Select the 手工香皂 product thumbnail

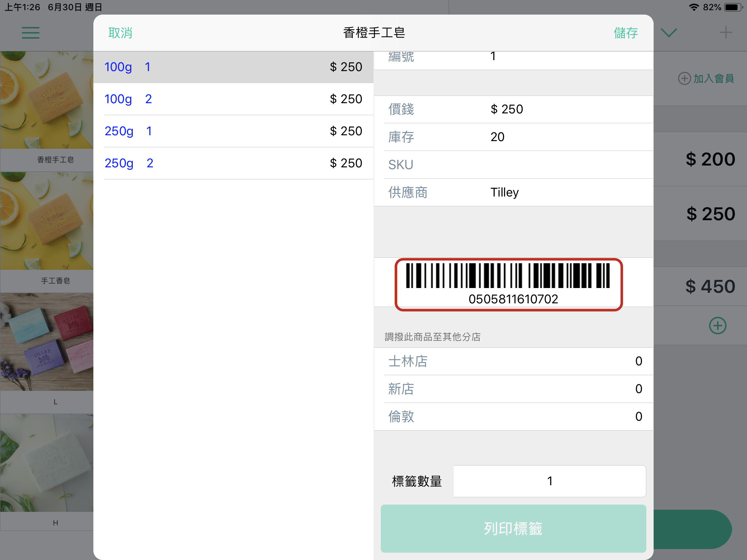tap(47, 221)
